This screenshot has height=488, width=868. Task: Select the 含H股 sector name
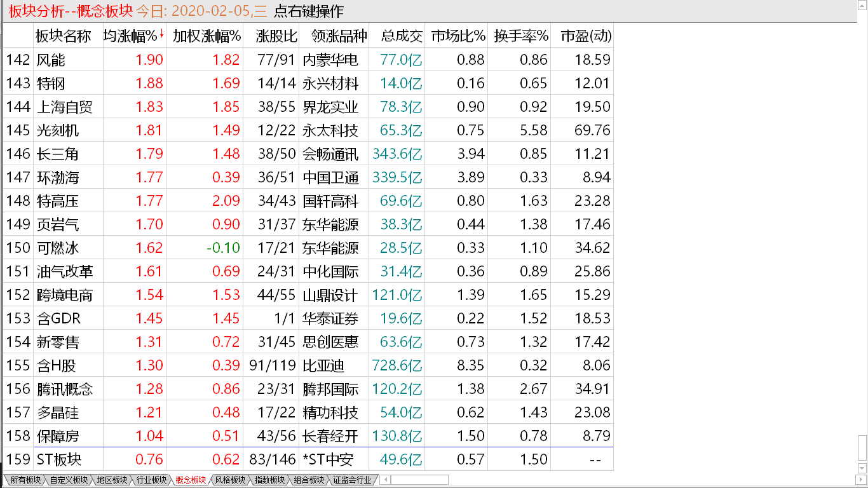tap(56, 365)
